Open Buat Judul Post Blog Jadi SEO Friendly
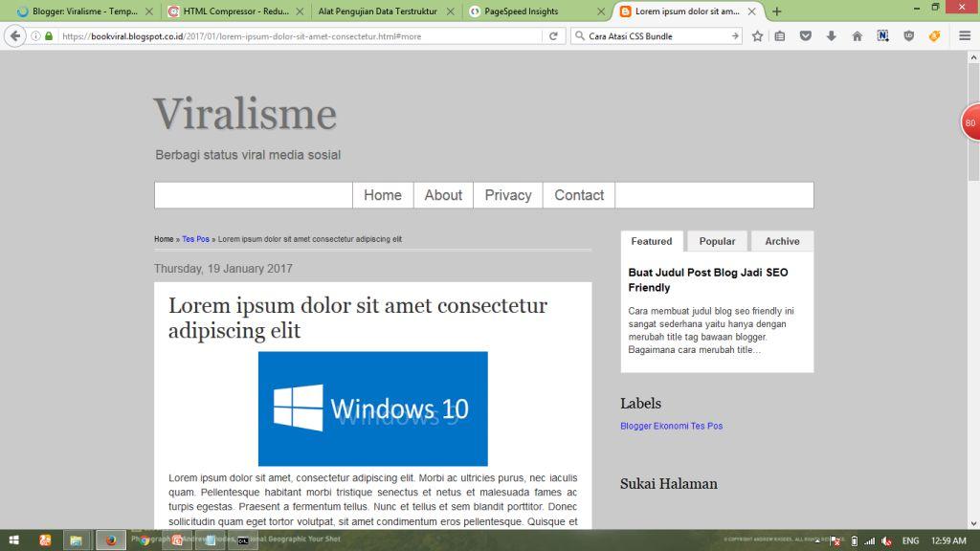 click(x=708, y=280)
